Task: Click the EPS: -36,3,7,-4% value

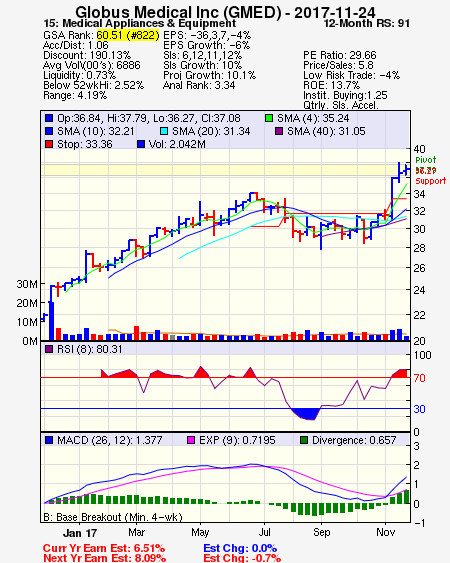Action: click(207, 35)
